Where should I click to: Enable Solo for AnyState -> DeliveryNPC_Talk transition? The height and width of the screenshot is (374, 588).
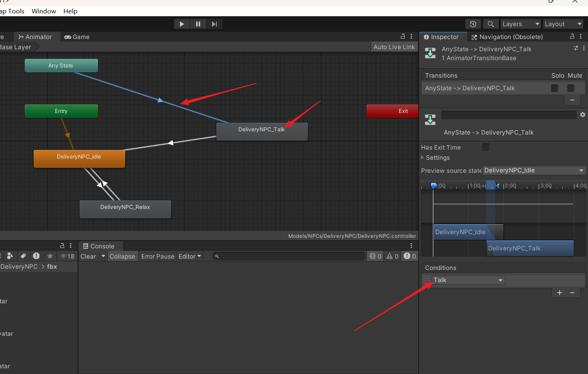554,88
